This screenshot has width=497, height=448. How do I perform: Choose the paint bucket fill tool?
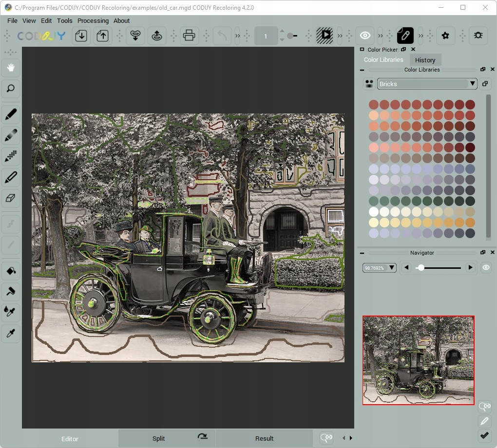tap(10, 270)
